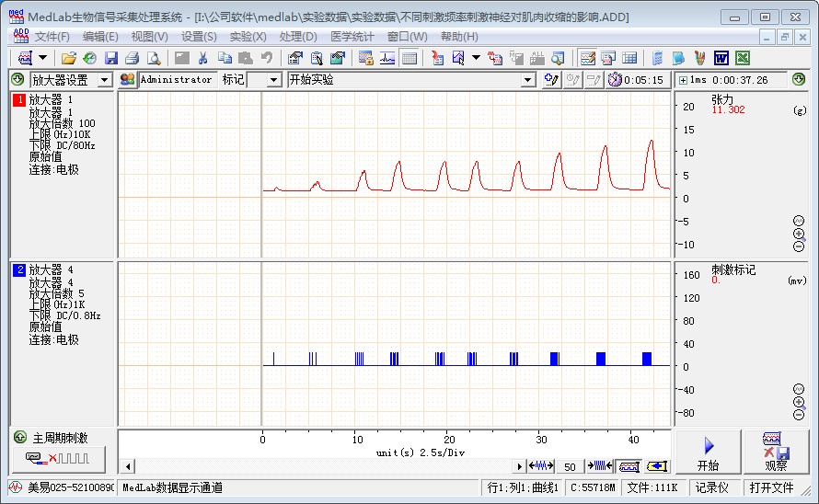
Task: Click the Print icon in the toolbar
Action: (x=132, y=58)
